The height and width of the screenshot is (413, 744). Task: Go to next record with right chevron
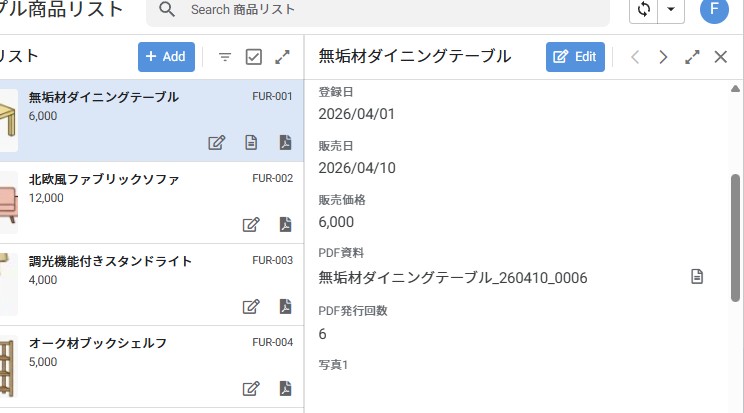pyautogui.click(x=662, y=57)
